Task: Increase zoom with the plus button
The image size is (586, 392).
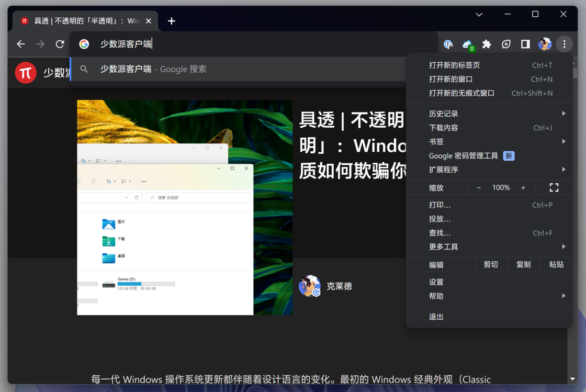Action: pyautogui.click(x=523, y=187)
